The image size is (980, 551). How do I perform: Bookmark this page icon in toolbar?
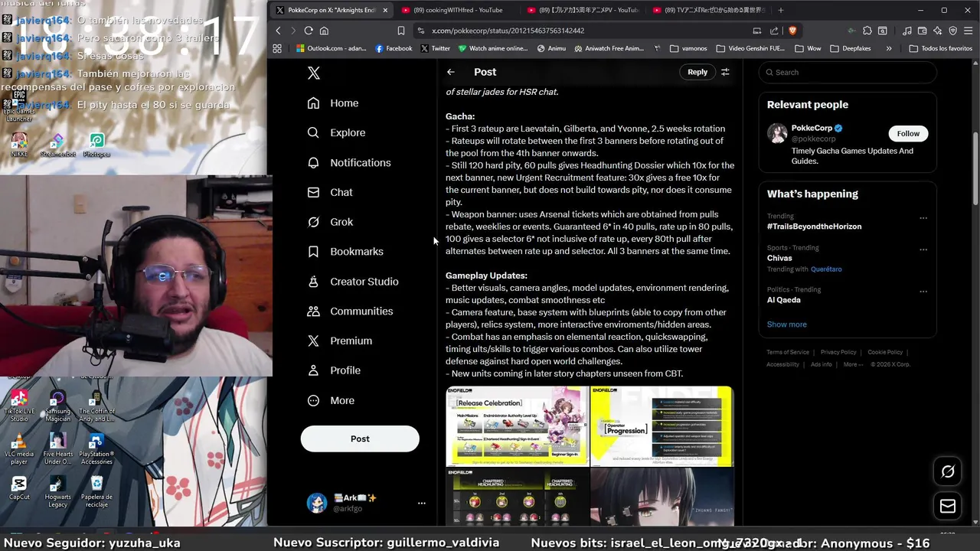(x=401, y=31)
